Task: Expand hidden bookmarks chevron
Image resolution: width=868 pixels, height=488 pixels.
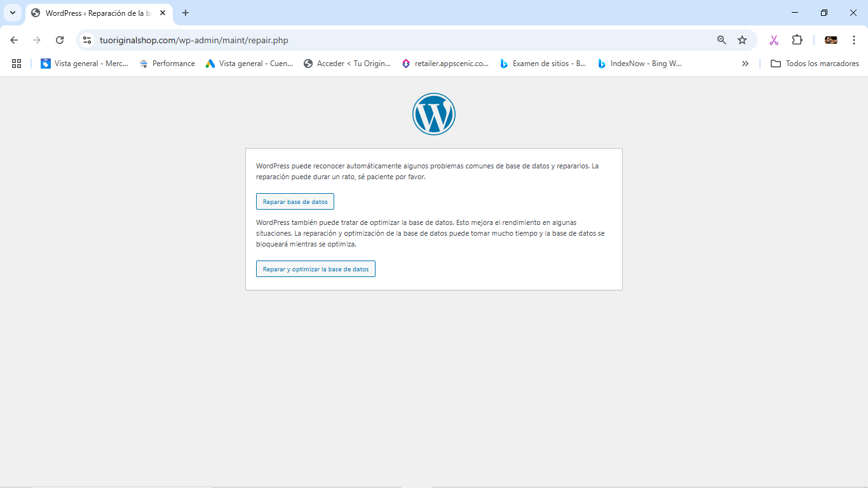Action: pyautogui.click(x=745, y=64)
